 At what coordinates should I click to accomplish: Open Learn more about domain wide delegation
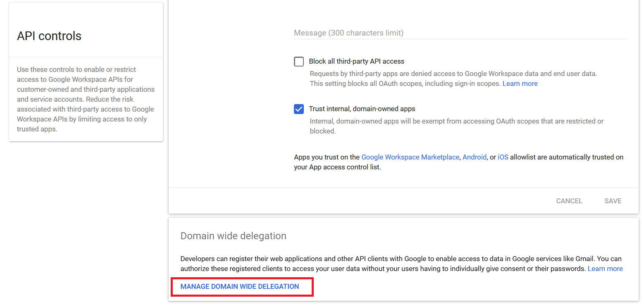tap(605, 268)
